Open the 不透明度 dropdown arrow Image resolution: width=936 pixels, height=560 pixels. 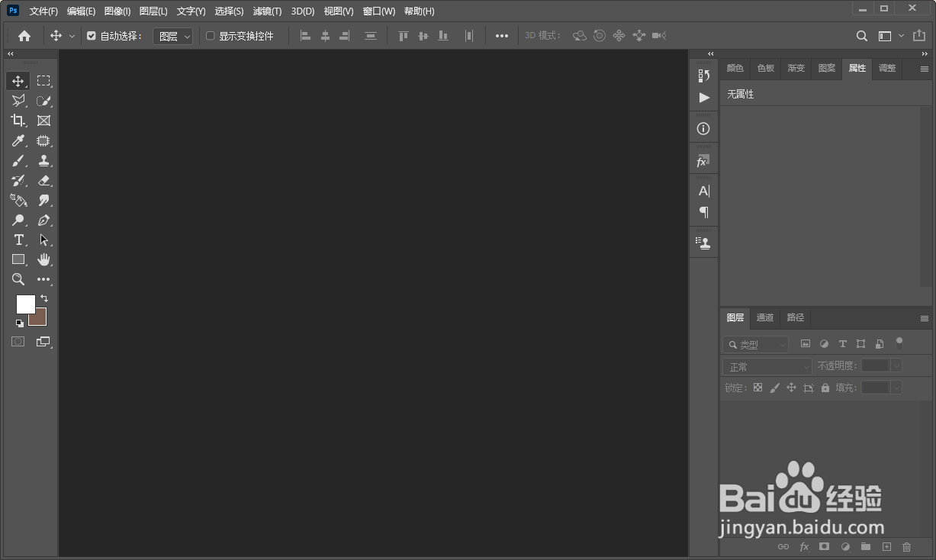(896, 366)
